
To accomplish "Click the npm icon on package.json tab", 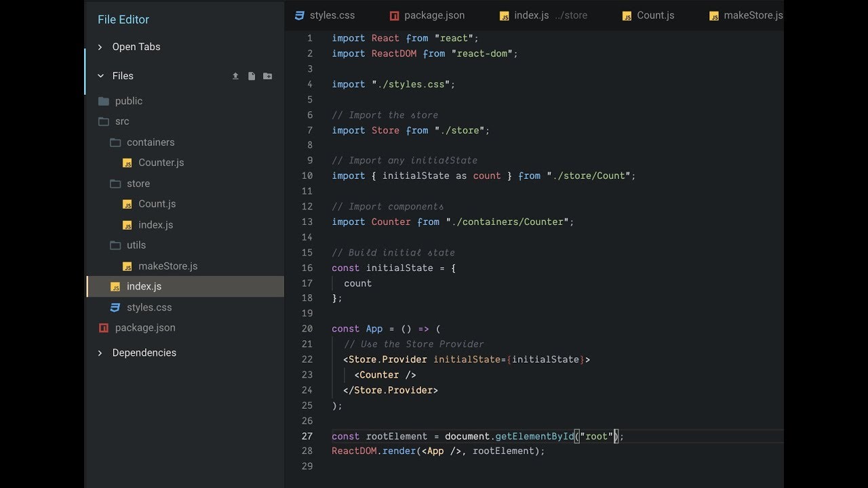I will (x=394, y=15).
